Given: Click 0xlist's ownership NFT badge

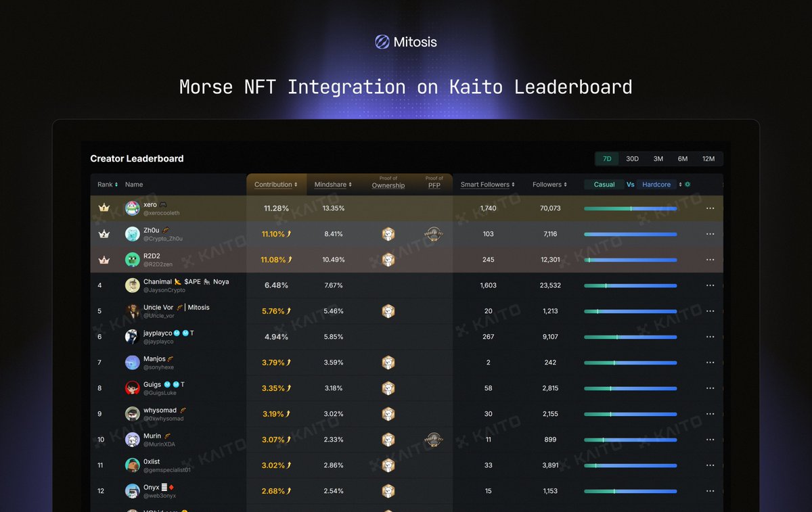Looking at the screenshot, I should 388,465.
